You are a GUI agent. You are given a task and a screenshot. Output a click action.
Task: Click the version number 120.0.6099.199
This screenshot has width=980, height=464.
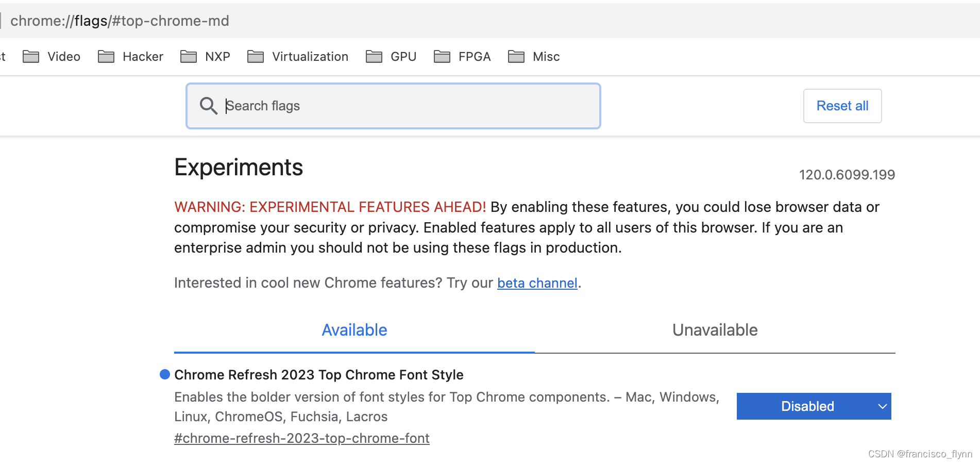[x=847, y=175]
